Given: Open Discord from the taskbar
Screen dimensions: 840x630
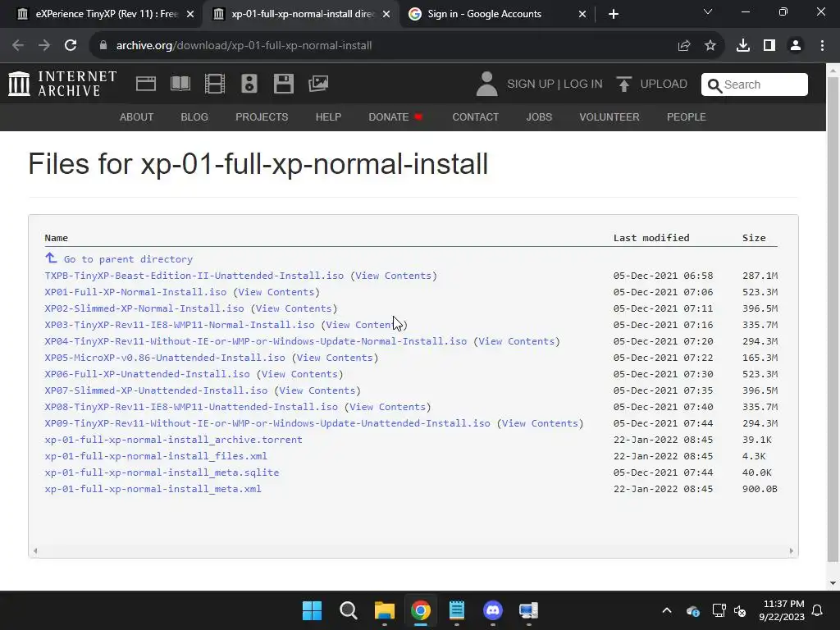Looking at the screenshot, I should coord(492,610).
